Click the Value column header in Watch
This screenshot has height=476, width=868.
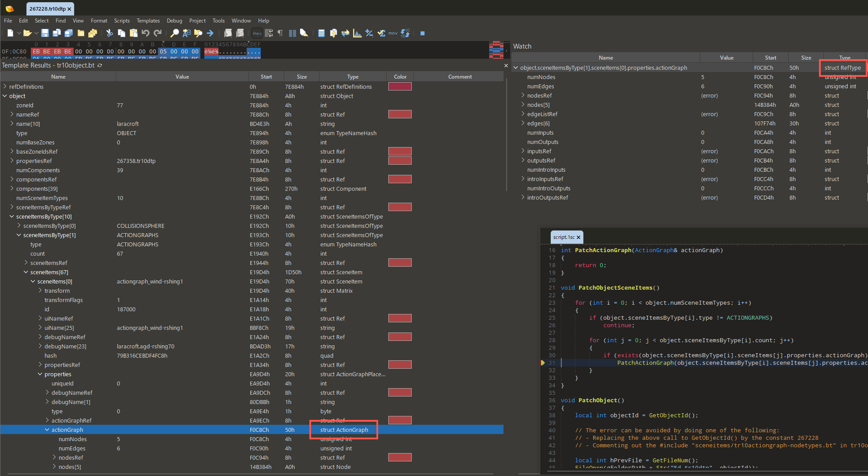click(726, 58)
